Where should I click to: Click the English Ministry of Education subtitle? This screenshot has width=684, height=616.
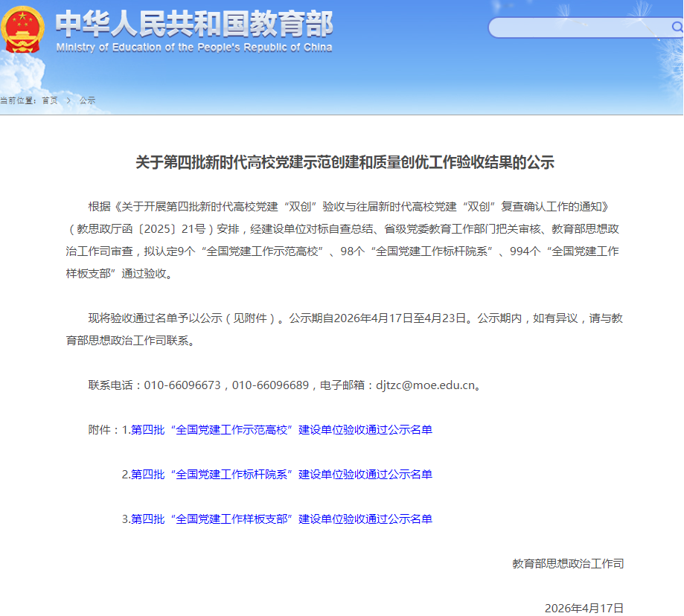pyautogui.click(x=194, y=48)
